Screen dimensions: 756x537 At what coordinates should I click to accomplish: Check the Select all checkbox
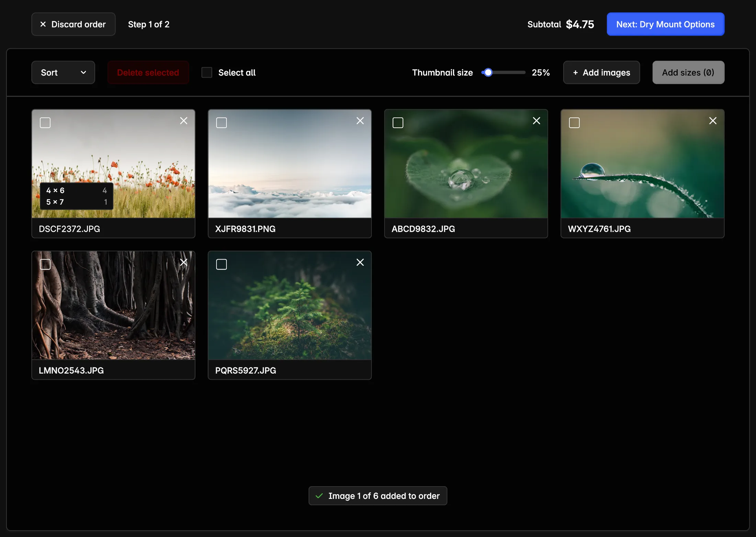[207, 72]
